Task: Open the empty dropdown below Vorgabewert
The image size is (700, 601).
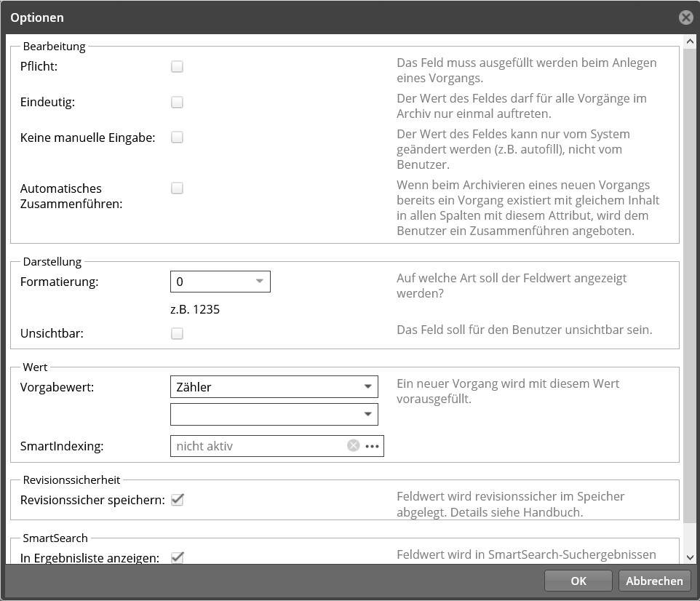Action: coord(274,414)
